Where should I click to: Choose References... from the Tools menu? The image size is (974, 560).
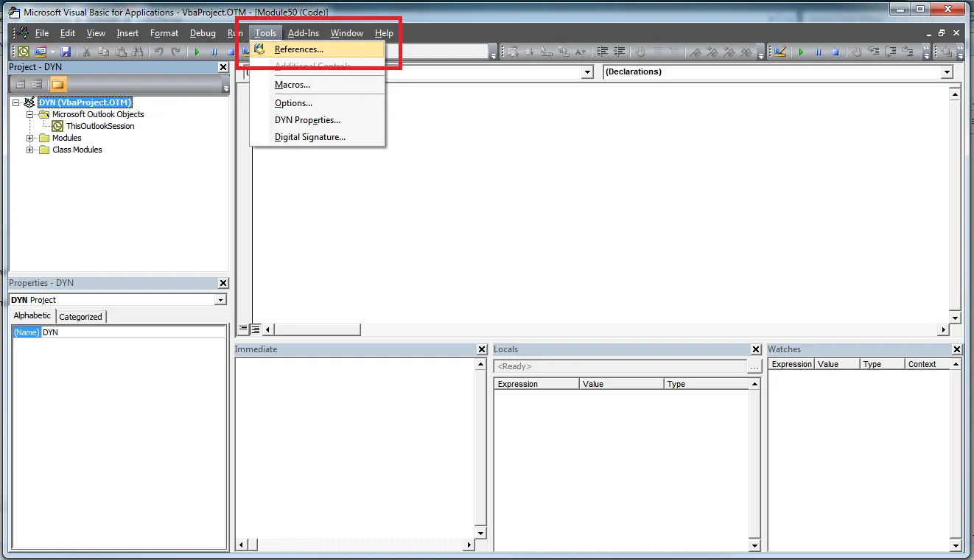[x=318, y=49]
